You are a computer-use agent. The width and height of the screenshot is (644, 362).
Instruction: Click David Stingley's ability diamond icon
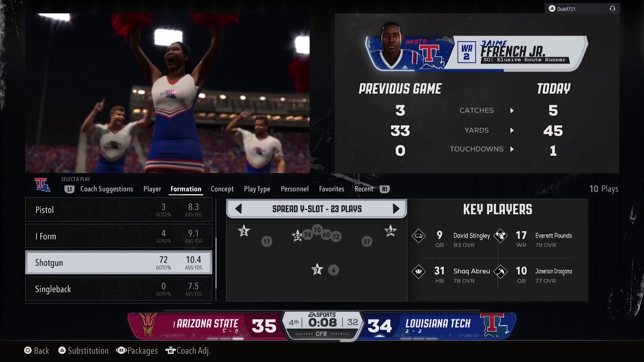[x=419, y=236]
